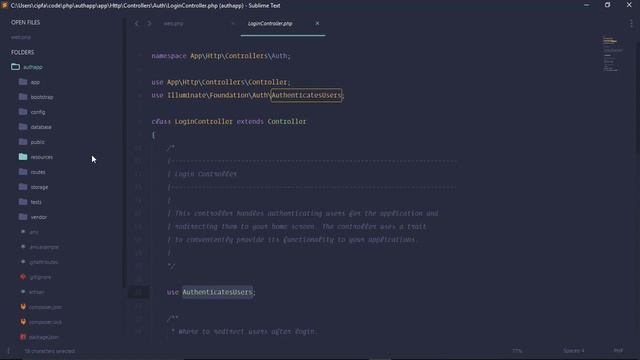Click the extends keyword in the class line
Viewport: 640px width, 360px height.
pos(250,122)
